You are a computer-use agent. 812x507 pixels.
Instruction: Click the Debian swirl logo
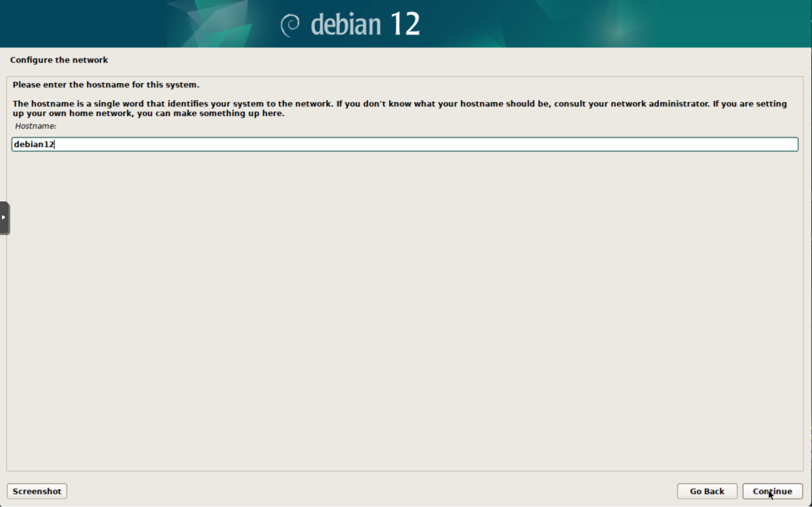click(290, 25)
